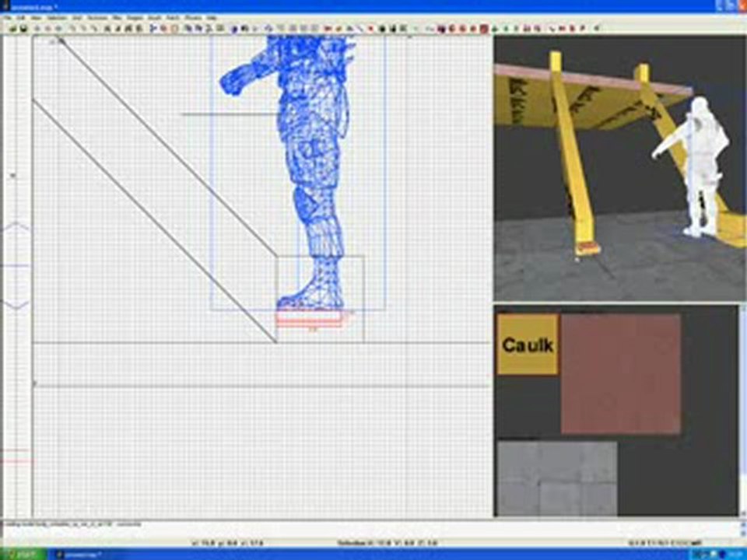This screenshot has height=560, width=747.
Task: Click the z-axis rotate toolbar icon
Action: (x=94, y=29)
